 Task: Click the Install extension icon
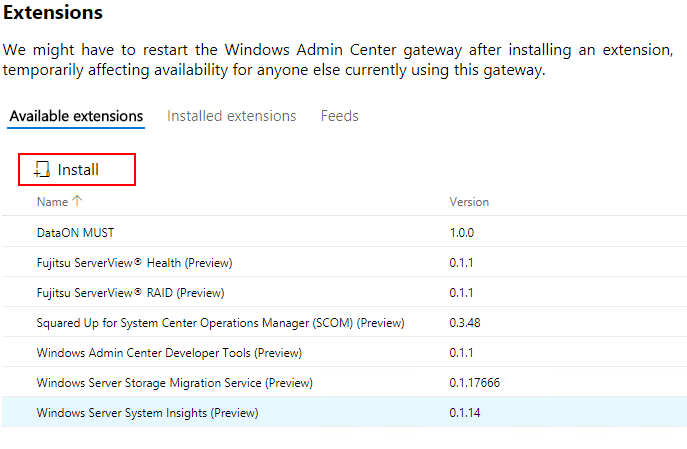pyautogui.click(x=42, y=170)
